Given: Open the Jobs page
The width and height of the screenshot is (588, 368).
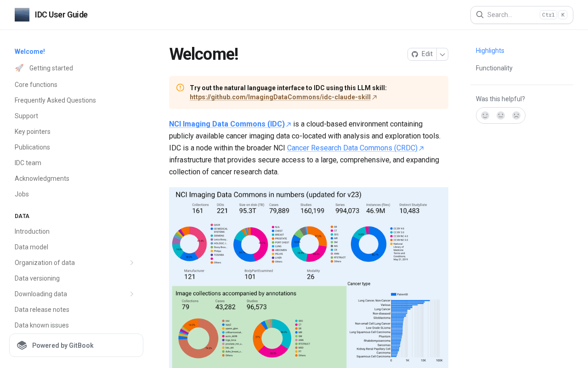Looking at the screenshot, I should click(22, 194).
